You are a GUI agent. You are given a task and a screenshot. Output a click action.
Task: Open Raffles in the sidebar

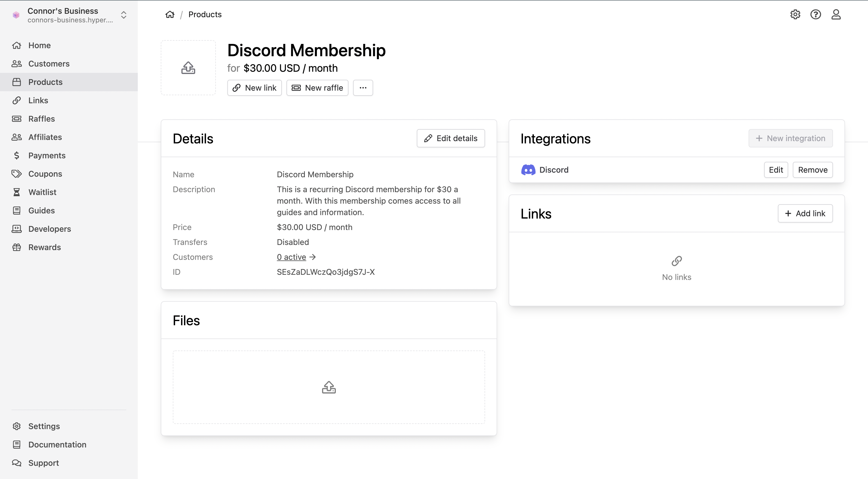point(41,119)
